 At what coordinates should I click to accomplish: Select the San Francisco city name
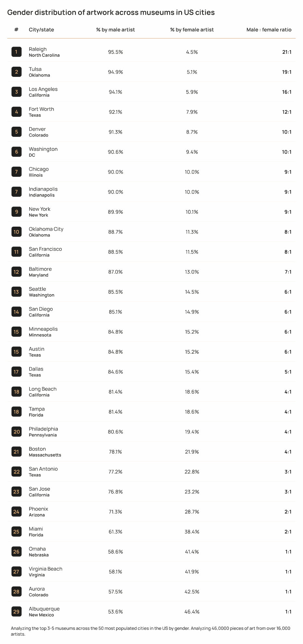[45, 249]
